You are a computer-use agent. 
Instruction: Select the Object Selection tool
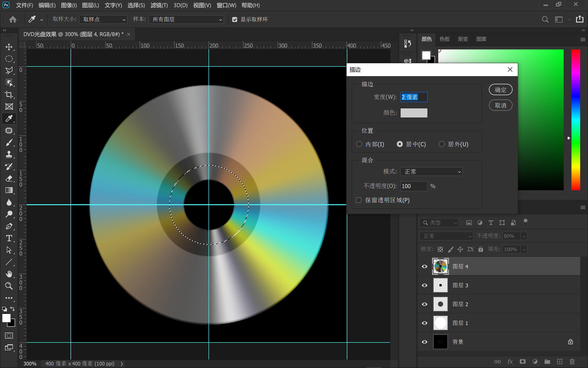pos(9,83)
